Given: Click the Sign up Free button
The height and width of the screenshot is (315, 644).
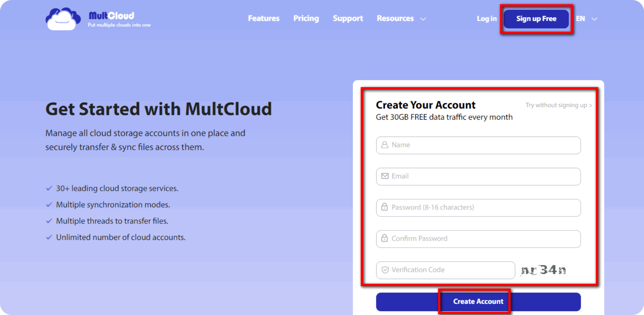Looking at the screenshot, I should pyautogui.click(x=536, y=19).
